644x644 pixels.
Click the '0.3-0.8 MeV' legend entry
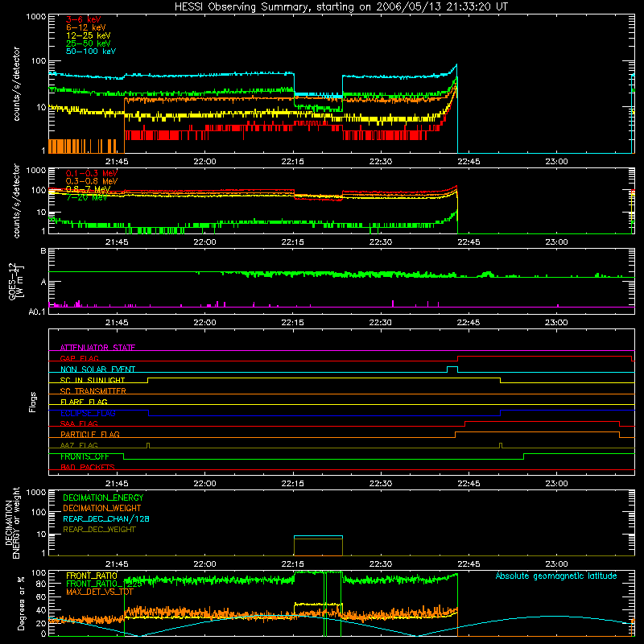click(92, 181)
